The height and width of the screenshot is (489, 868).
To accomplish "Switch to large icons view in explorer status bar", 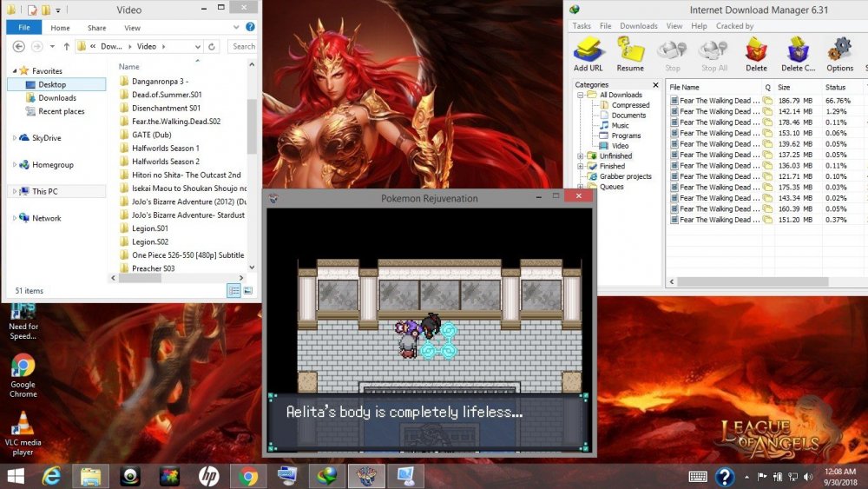I will coord(248,290).
